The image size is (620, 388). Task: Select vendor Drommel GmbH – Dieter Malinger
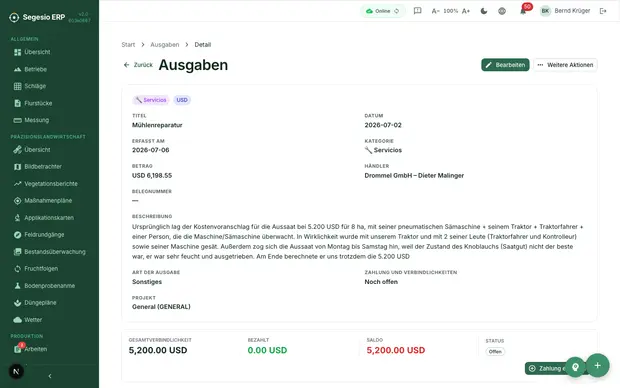click(414, 176)
